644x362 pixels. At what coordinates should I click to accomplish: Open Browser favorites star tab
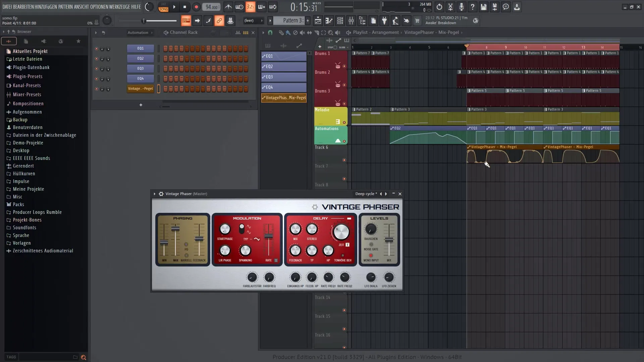coord(78,41)
